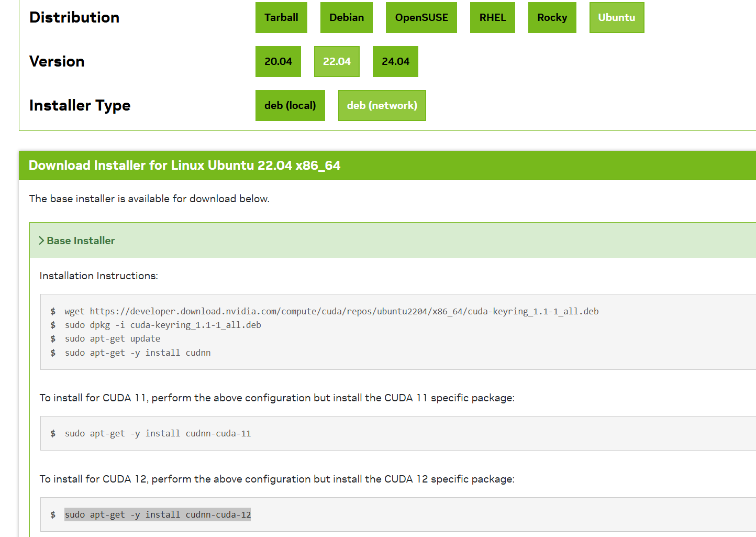The width and height of the screenshot is (756, 537).
Task: Click the base installer available text
Action: click(x=149, y=199)
